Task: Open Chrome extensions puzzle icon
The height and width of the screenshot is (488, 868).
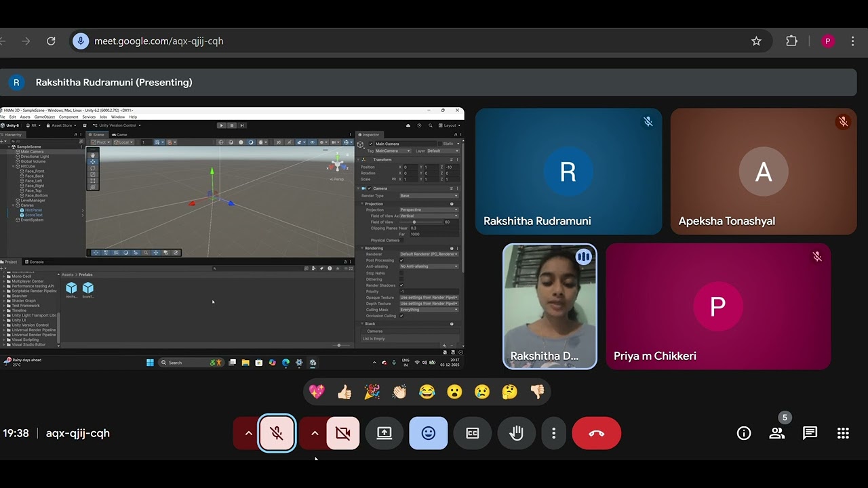Action: point(791,41)
